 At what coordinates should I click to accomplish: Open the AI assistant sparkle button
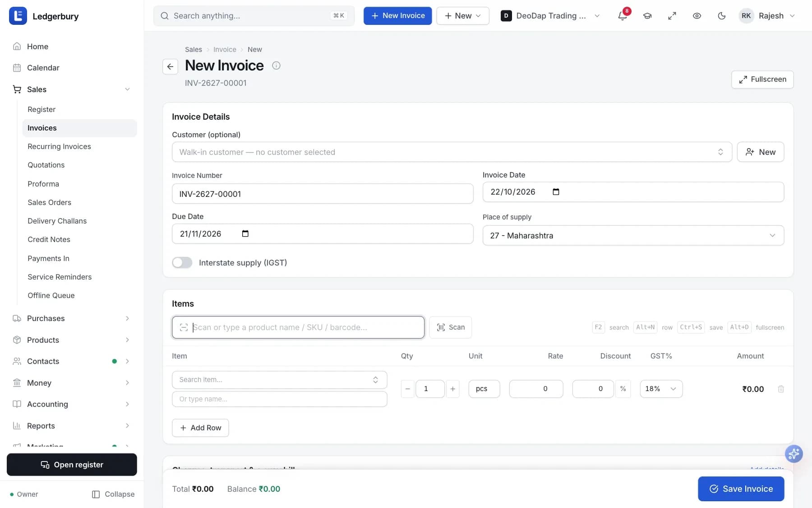[794, 453]
